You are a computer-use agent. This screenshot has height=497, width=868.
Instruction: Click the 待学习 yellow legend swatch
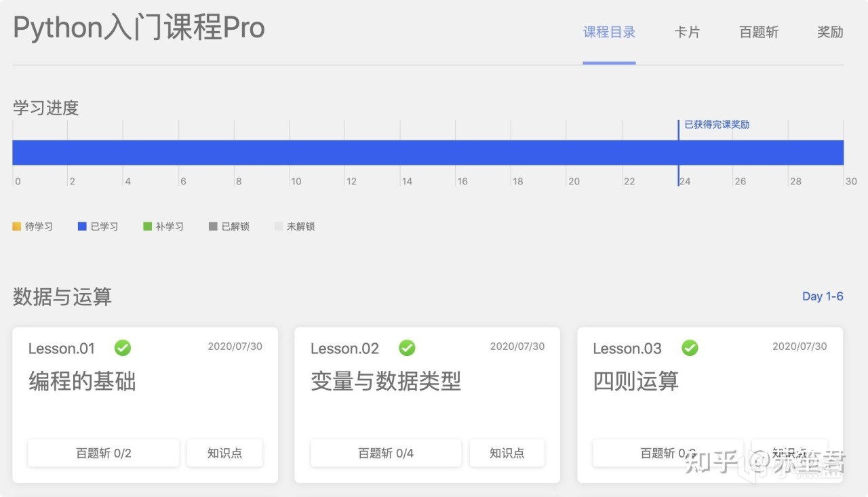(17, 226)
